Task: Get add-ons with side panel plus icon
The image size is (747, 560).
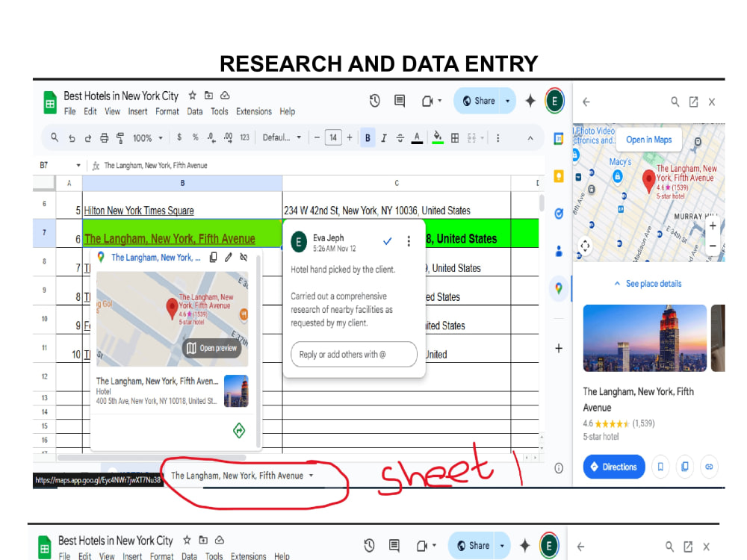Action: coord(559,348)
